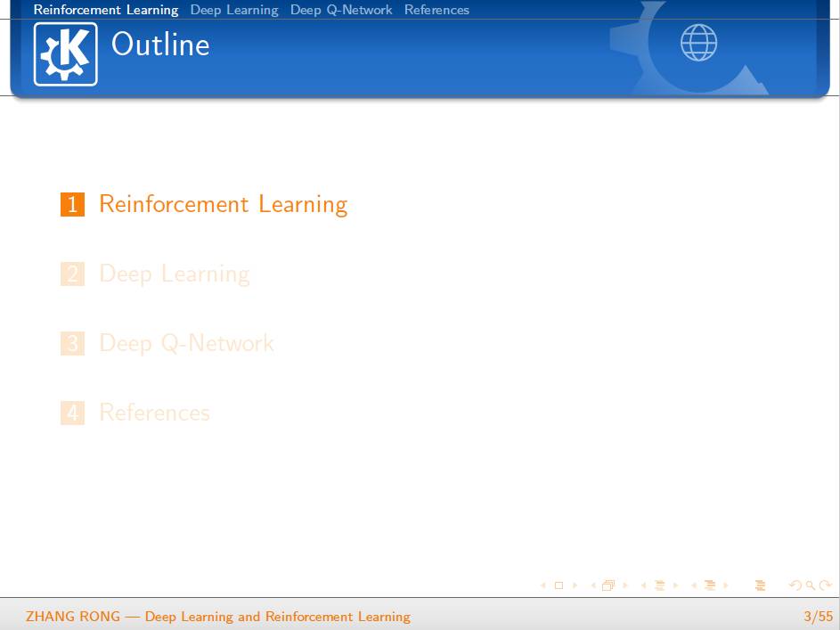The image size is (840, 630).
Task: Click the Outline slide title
Action: coord(160,44)
